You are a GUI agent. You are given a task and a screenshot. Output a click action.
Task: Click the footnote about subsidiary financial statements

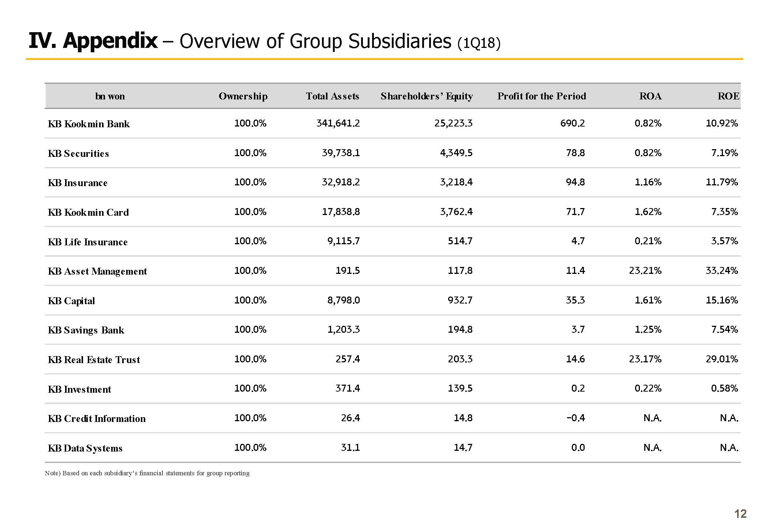(x=147, y=473)
